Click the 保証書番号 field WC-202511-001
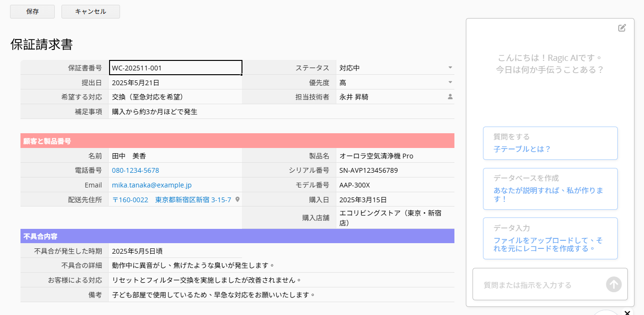Image resolution: width=644 pixels, height=315 pixels. [175, 68]
